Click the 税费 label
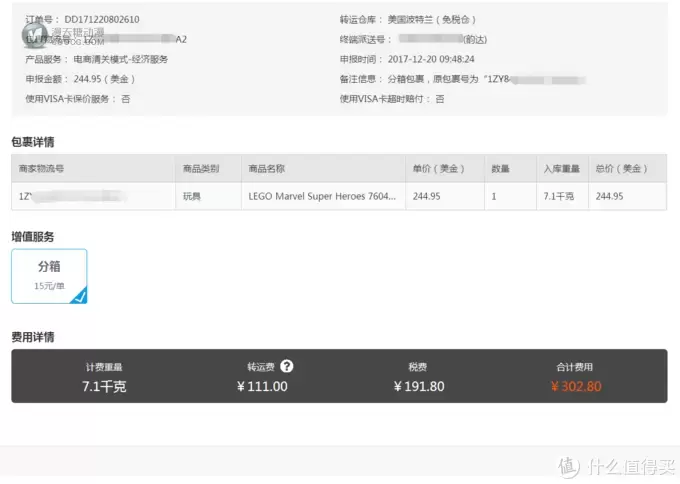The width and height of the screenshot is (680, 484). 418,367
